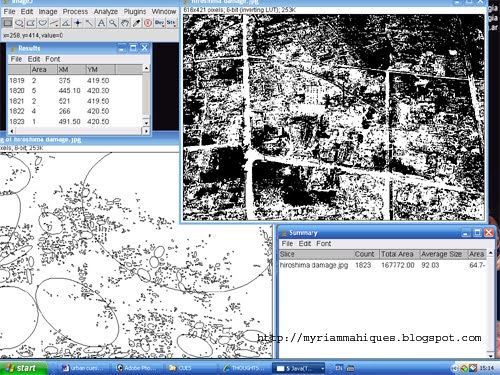
Task: Click YM column header in Results table
Action: (101, 70)
